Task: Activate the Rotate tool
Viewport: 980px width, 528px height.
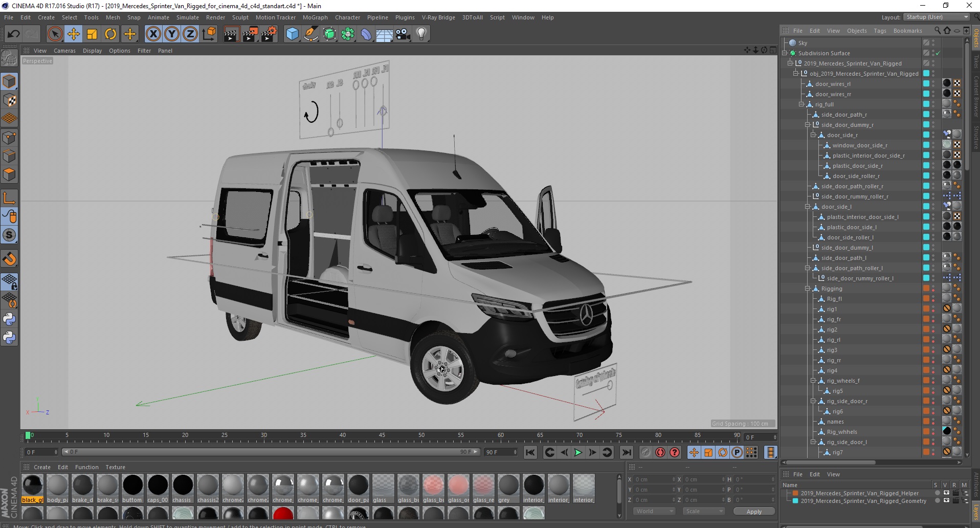Action: coord(110,34)
